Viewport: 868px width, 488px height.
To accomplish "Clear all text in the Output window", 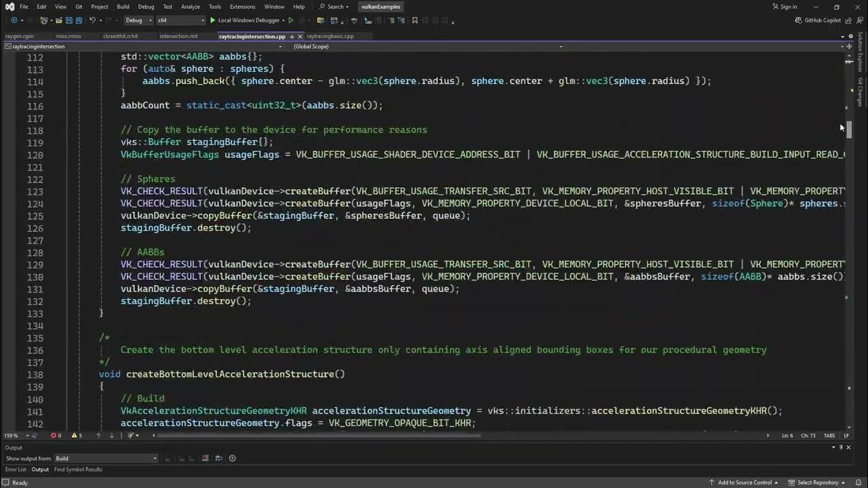I will tap(205, 458).
